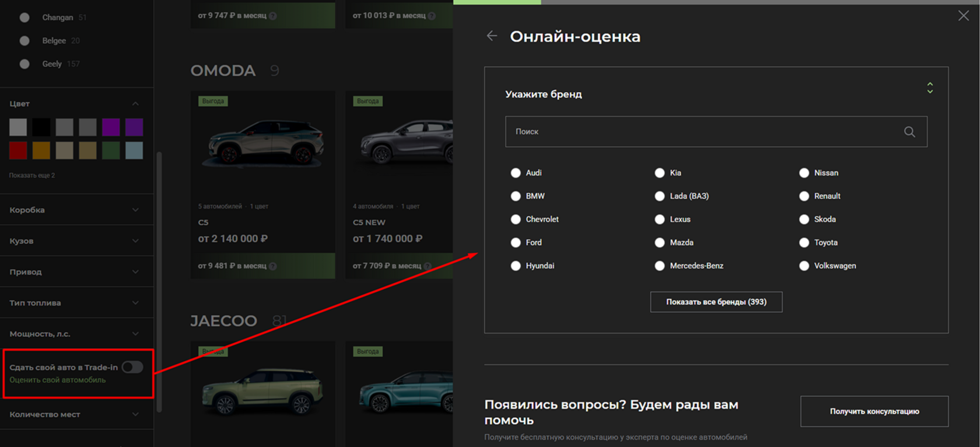Choose Mercedes-Benz brand option
Image resolution: width=980 pixels, height=447 pixels.
point(660,266)
